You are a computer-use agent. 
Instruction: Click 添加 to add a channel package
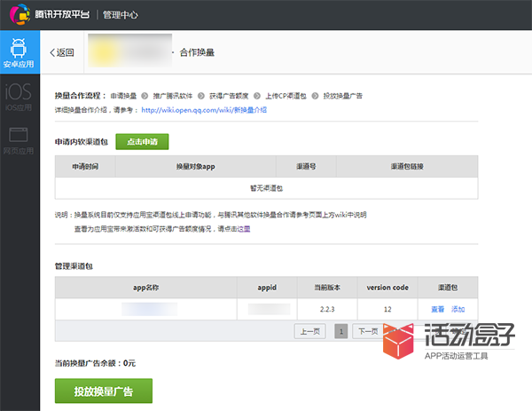pos(458,309)
